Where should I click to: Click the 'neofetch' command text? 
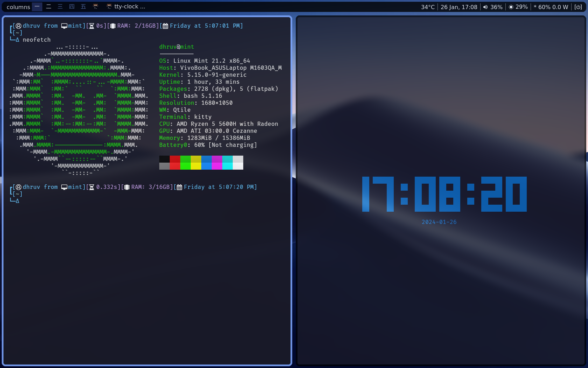[37, 40]
